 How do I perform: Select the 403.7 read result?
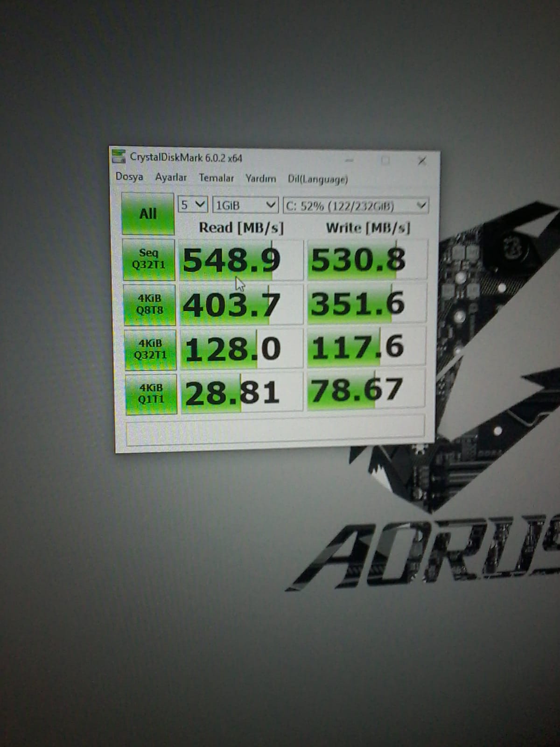click(241, 304)
